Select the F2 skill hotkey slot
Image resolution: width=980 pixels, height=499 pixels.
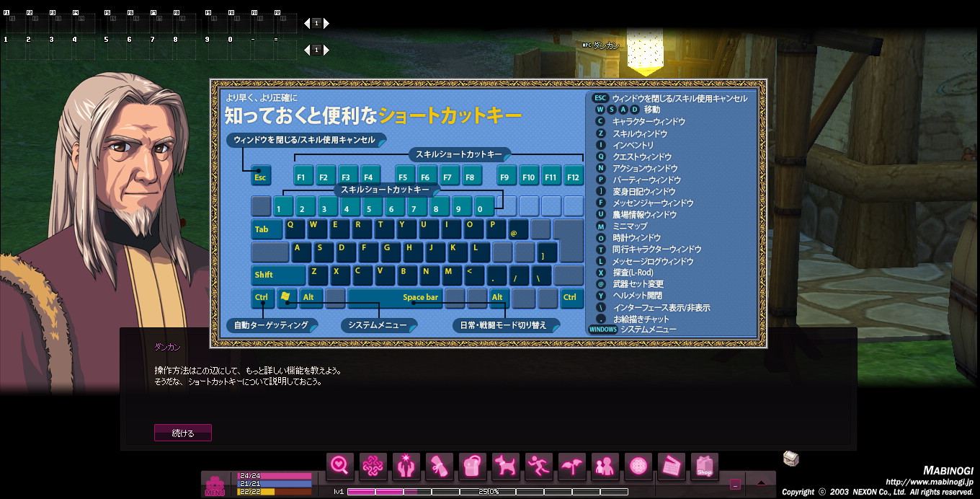[37, 22]
